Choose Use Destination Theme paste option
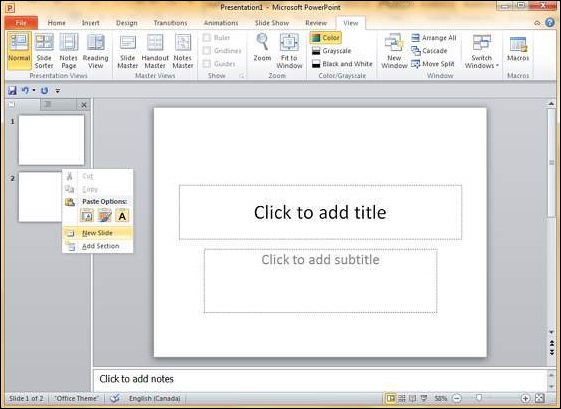561x409 pixels. (x=87, y=216)
